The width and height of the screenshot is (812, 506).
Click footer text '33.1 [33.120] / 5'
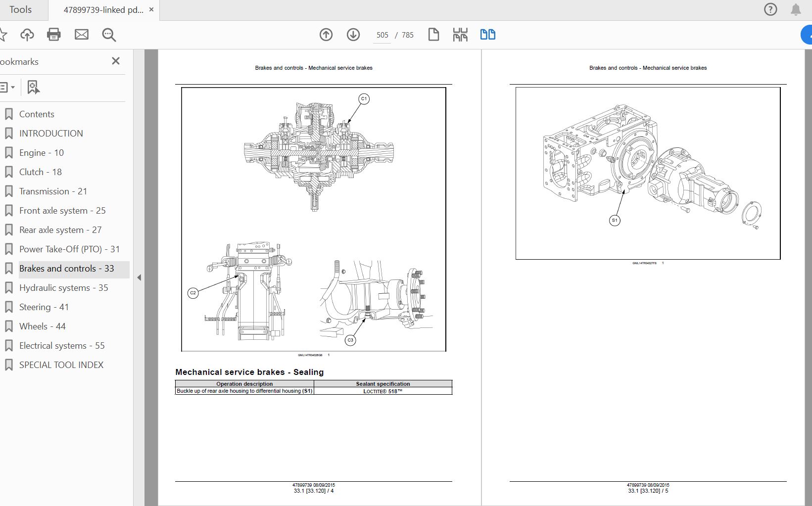tap(648, 491)
